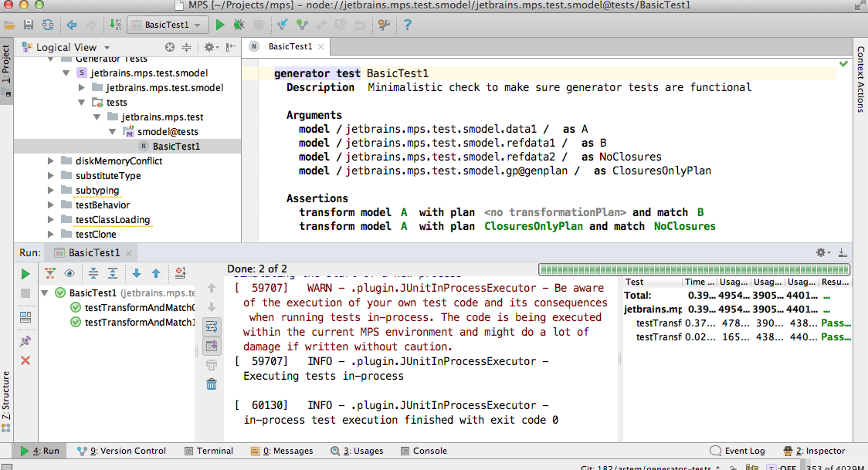
Task: Hide the Run panel with the minimize icon
Action: click(843, 252)
